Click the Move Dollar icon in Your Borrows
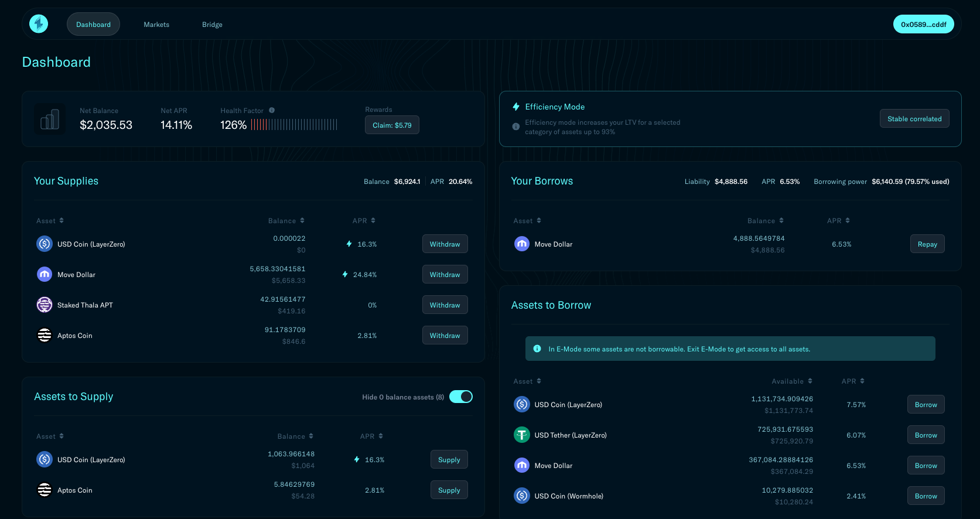The width and height of the screenshot is (980, 519). pyautogui.click(x=521, y=244)
